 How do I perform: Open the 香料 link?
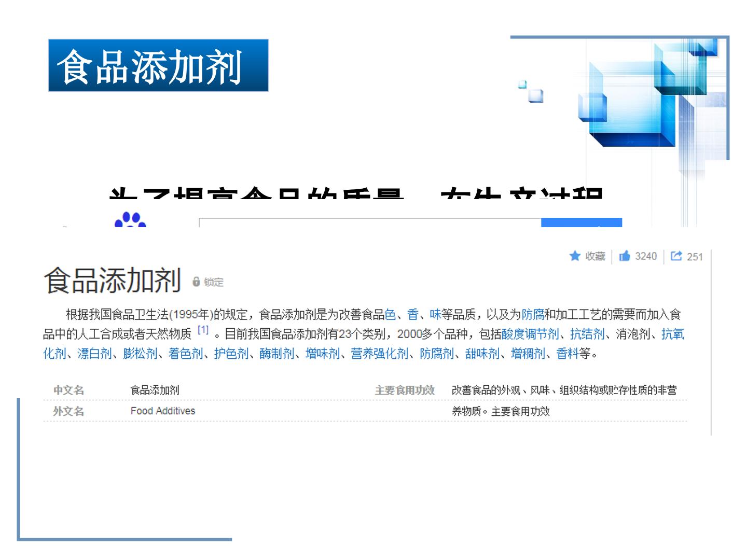tap(568, 354)
